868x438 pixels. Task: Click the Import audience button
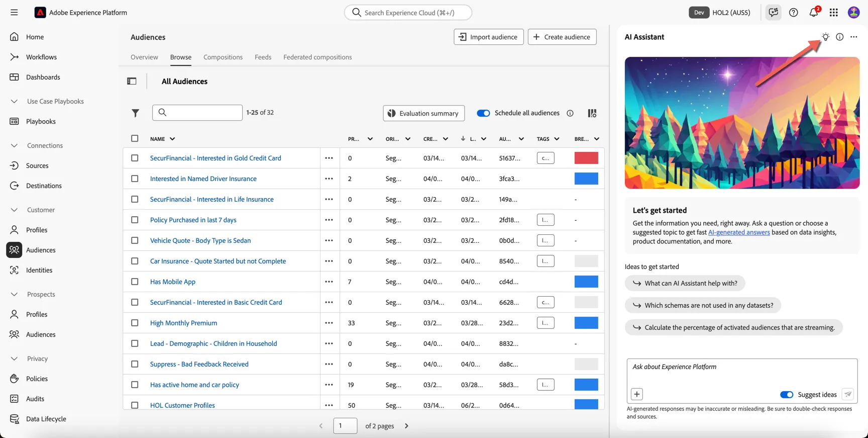click(489, 37)
